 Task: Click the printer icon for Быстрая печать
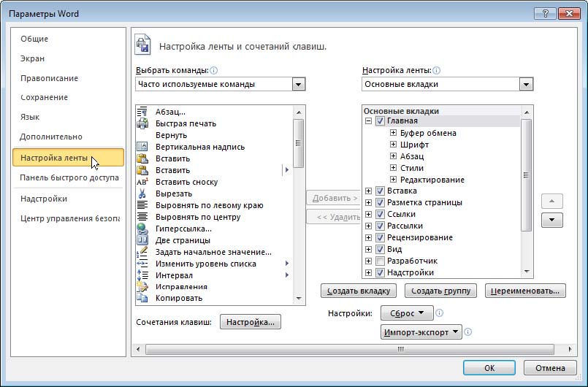tap(142, 123)
